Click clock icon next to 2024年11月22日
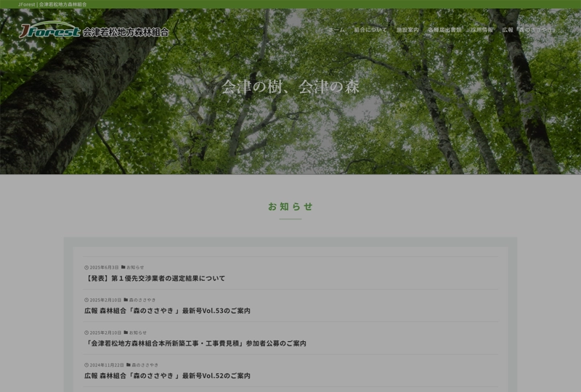Screen dimensions: 581x392 (x=86, y=364)
